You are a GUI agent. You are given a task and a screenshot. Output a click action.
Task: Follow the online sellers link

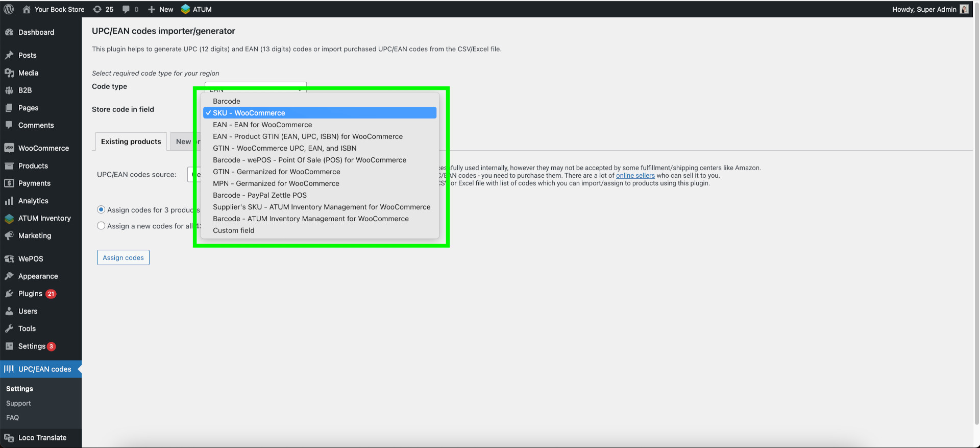click(635, 175)
